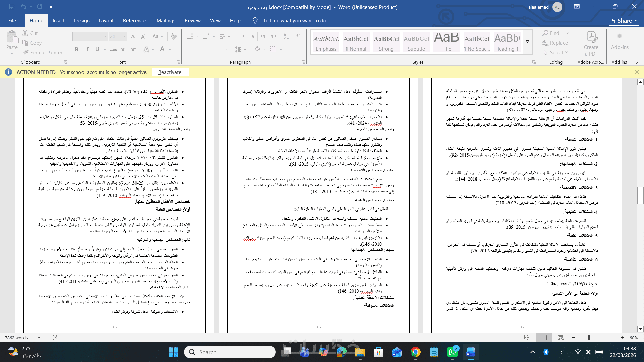Image resolution: width=644 pixels, height=362 pixels.
Task: Click Center alignment icon
Action: [200, 49]
